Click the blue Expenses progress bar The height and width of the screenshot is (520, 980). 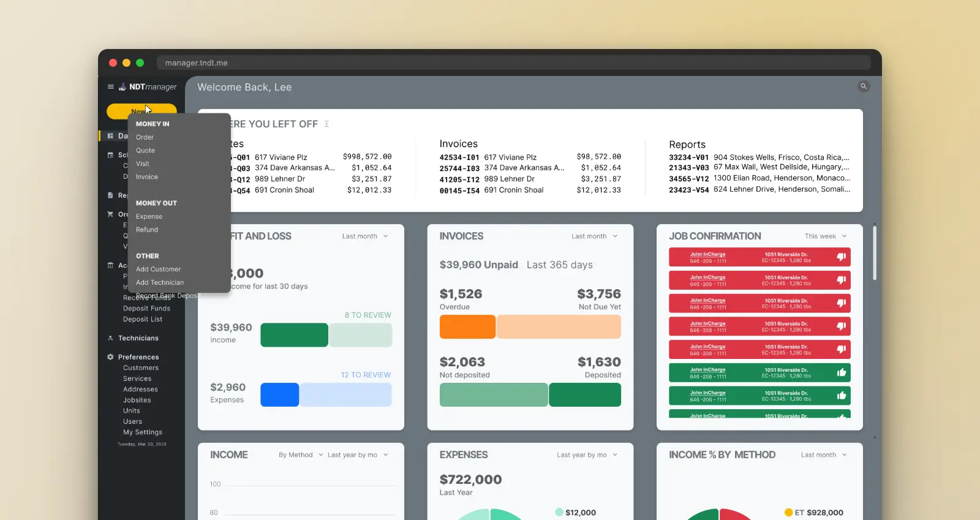pyautogui.click(x=280, y=395)
